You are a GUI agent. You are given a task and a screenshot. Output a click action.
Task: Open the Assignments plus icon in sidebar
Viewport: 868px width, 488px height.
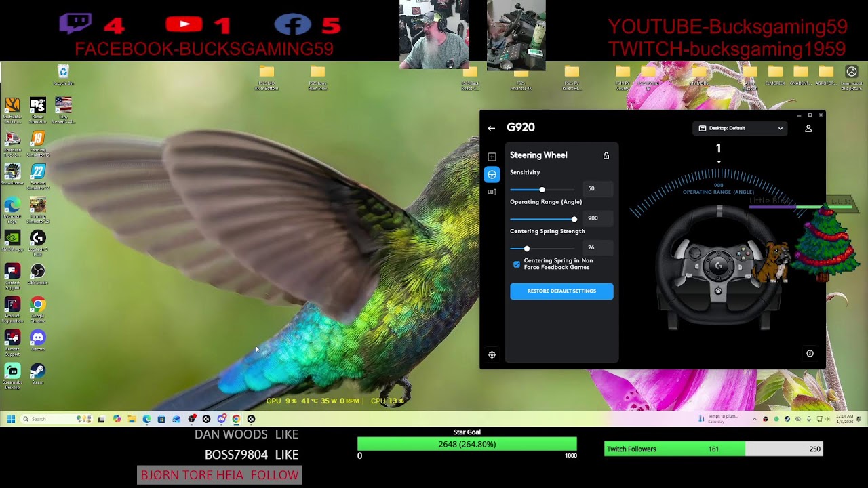(x=492, y=157)
